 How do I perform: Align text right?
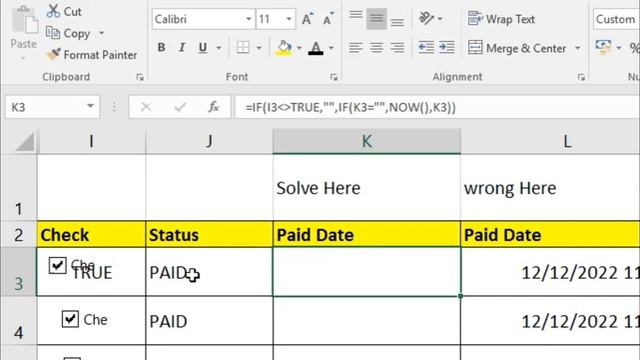click(x=397, y=48)
